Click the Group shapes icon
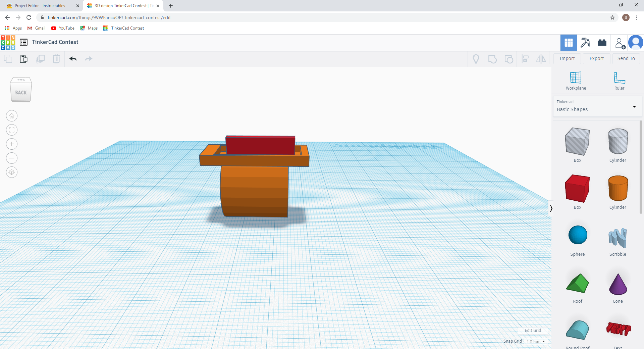 pyautogui.click(x=492, y=59)
